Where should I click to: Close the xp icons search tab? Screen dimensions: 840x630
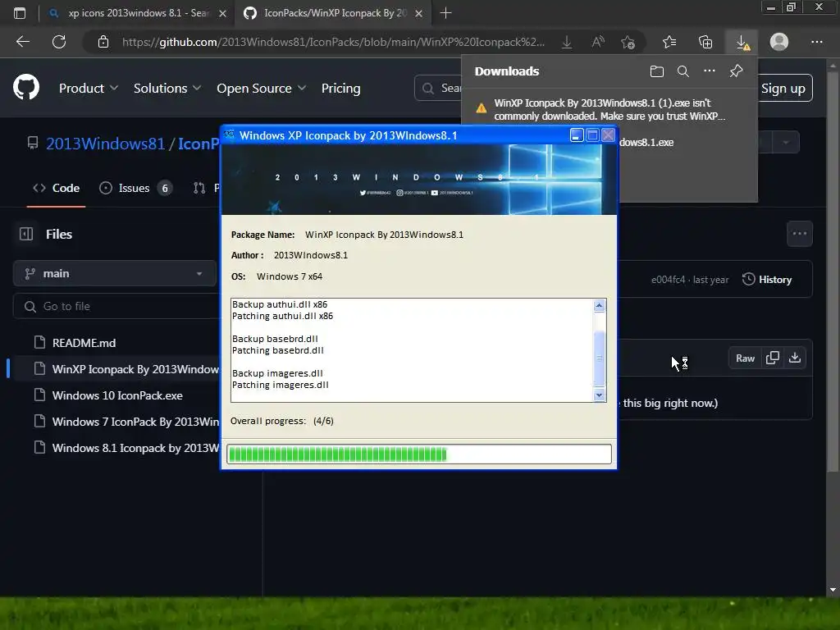(222, 13)
